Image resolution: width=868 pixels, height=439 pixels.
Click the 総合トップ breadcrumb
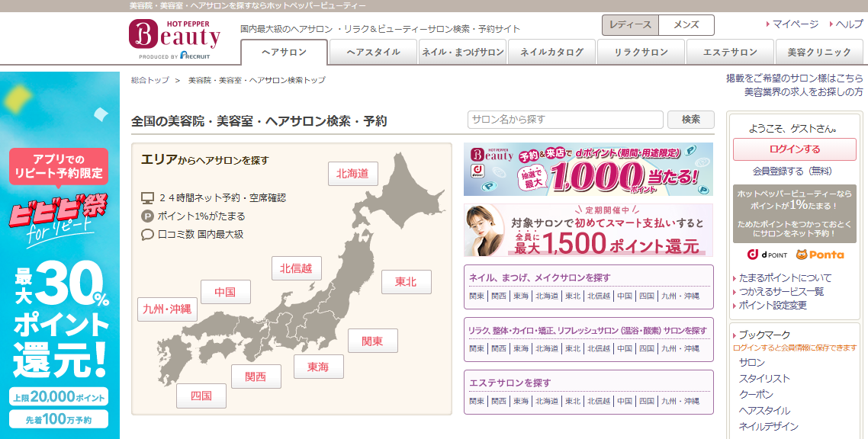click(x=150, y=80)
